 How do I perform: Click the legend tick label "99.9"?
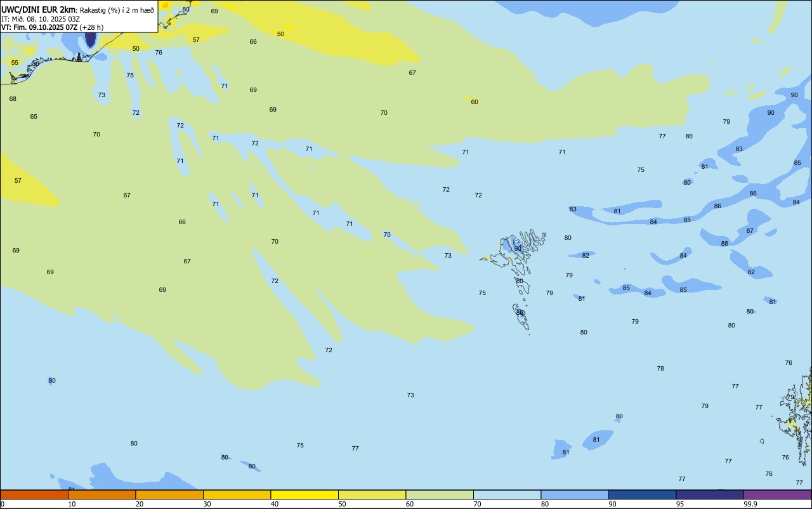(x=750, y=504)
